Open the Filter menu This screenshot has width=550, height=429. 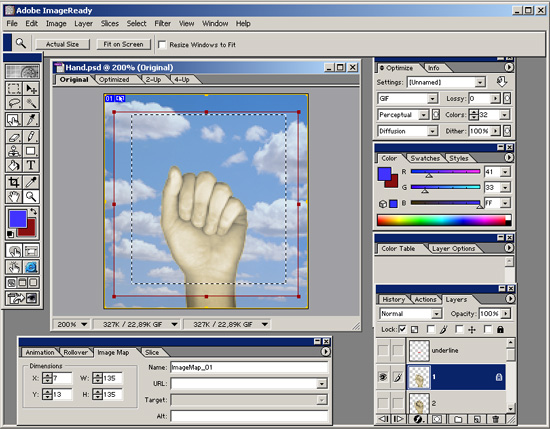(162, 24)
